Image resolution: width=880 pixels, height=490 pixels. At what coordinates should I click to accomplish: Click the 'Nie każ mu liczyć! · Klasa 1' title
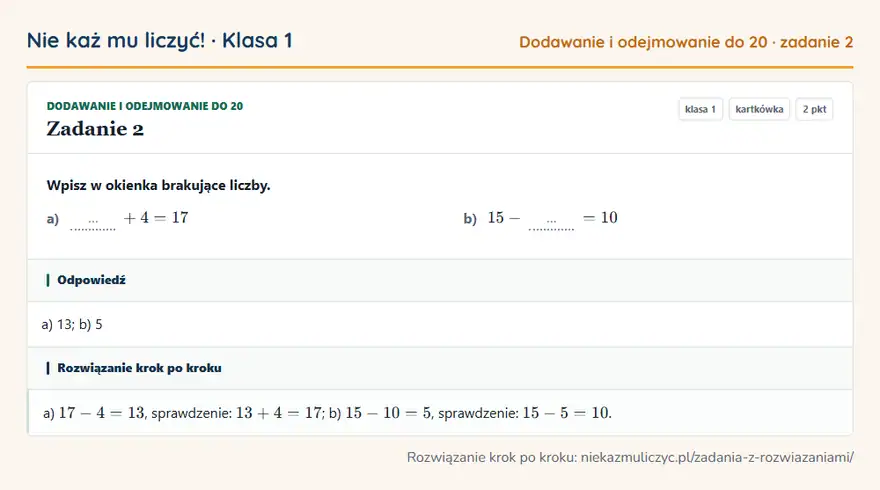pyautogui.click(x=159, y=40)
